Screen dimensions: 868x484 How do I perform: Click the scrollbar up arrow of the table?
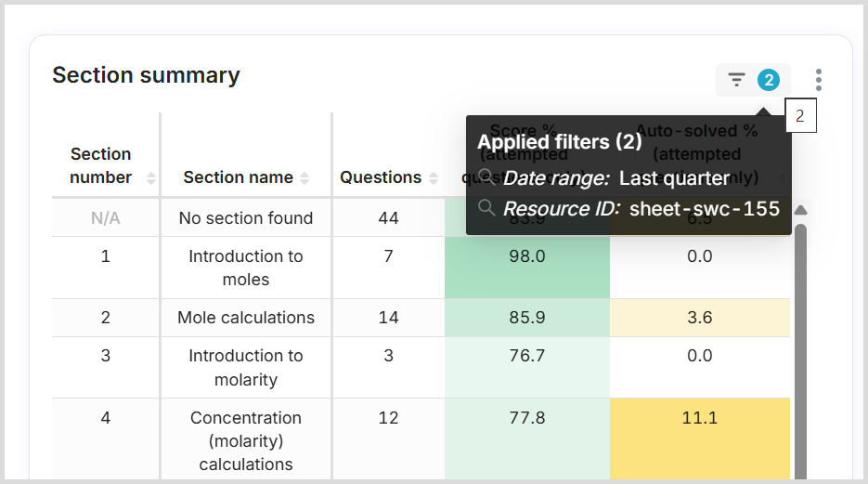pos(800,209)
